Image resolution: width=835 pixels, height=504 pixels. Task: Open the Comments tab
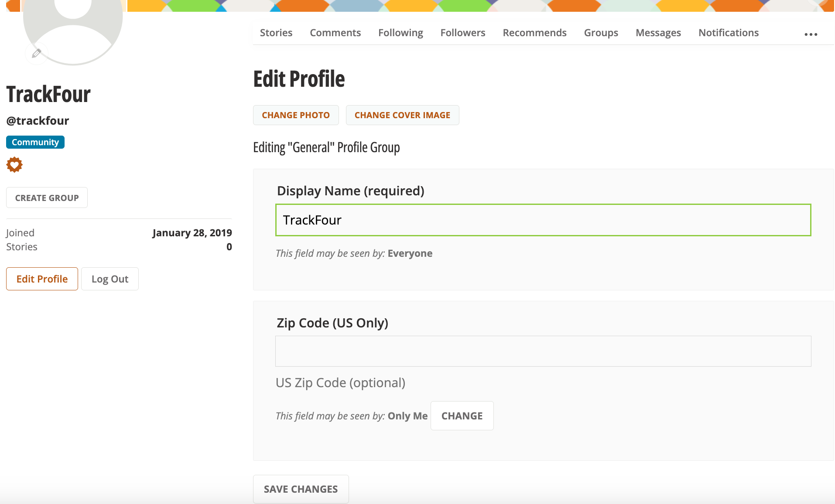coord(335,33)
